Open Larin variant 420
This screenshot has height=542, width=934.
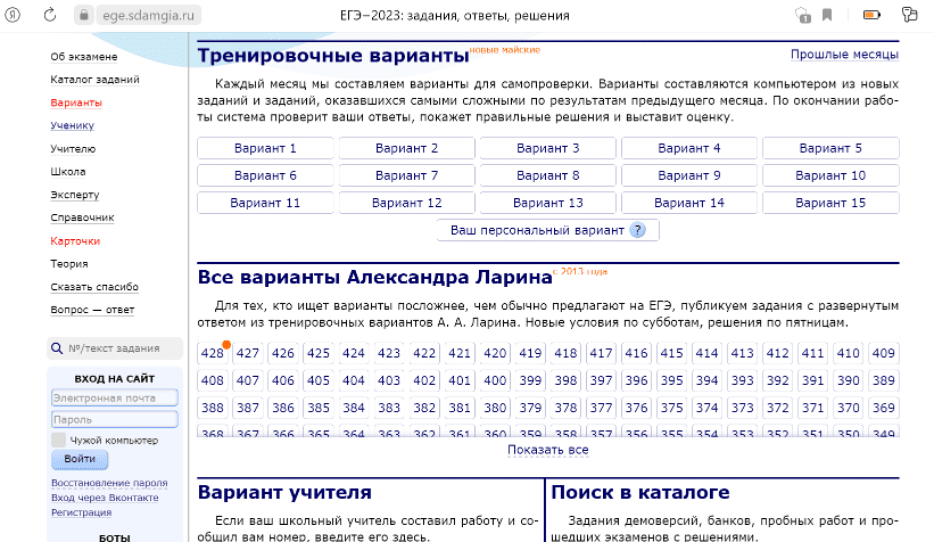pos(495,353)
